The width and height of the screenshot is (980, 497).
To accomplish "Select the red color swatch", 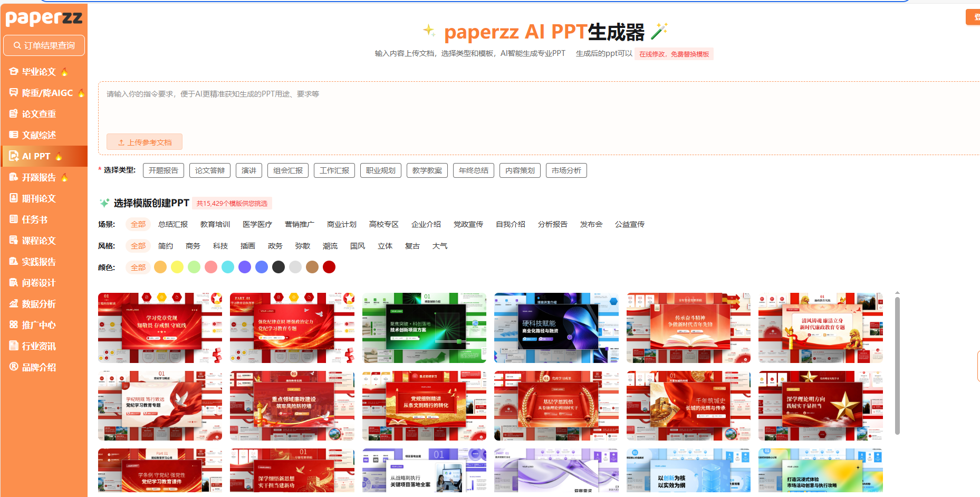I will 329,267.
